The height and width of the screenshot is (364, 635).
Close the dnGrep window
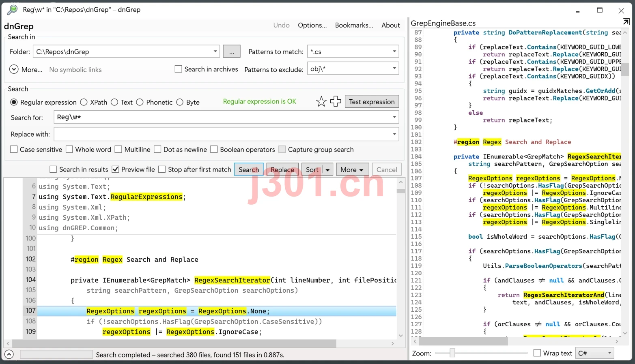621,10
